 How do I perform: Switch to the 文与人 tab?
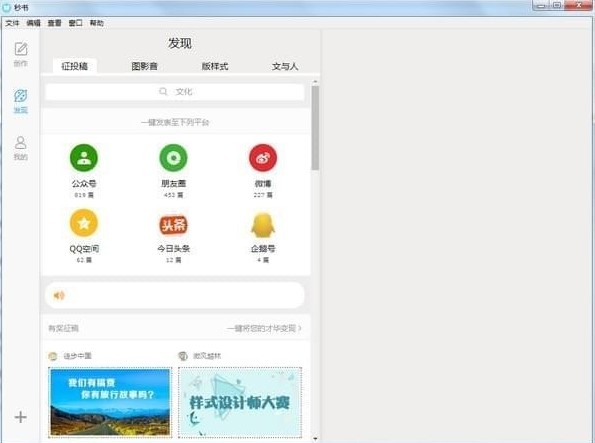point(285,66)
